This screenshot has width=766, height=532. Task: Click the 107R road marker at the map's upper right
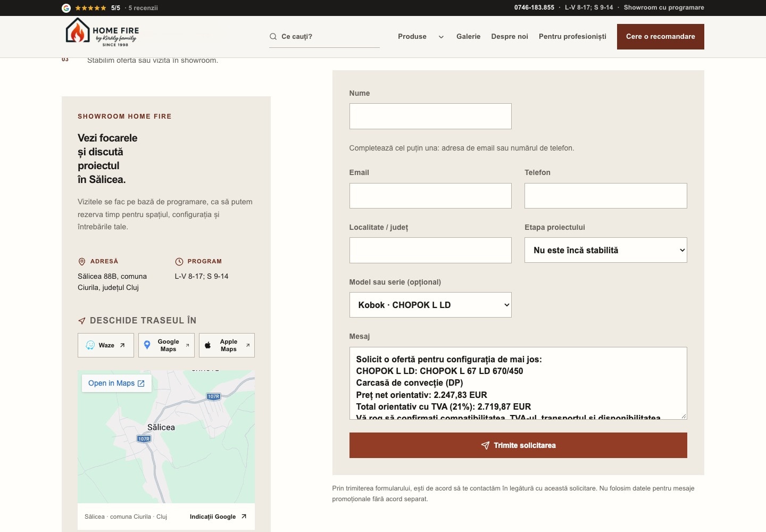[x=213, y=396]
